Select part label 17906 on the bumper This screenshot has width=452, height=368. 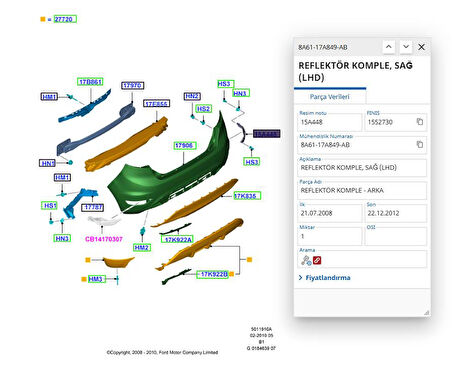click(185, 145)
